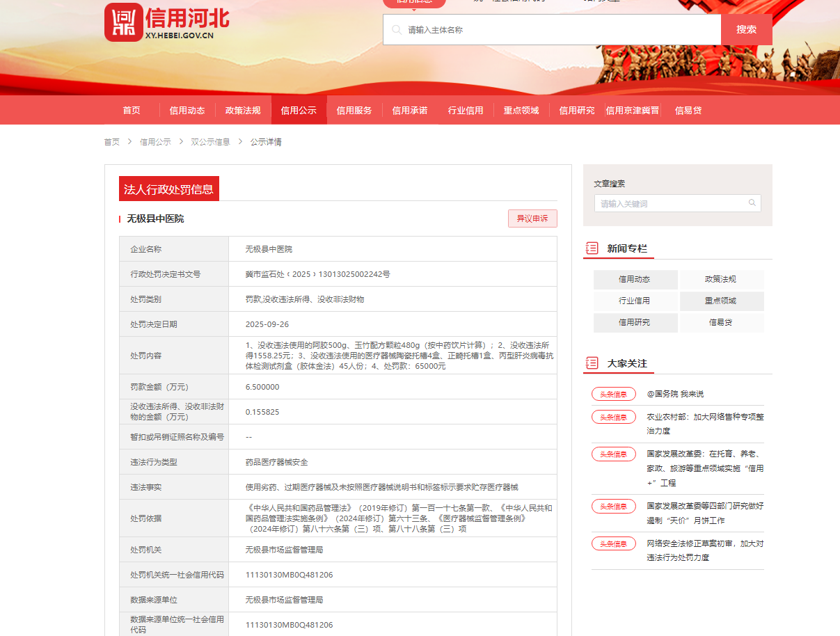
Task: Open 信用动态 in the 新闻专栏 panel
Action: point(635,280)
